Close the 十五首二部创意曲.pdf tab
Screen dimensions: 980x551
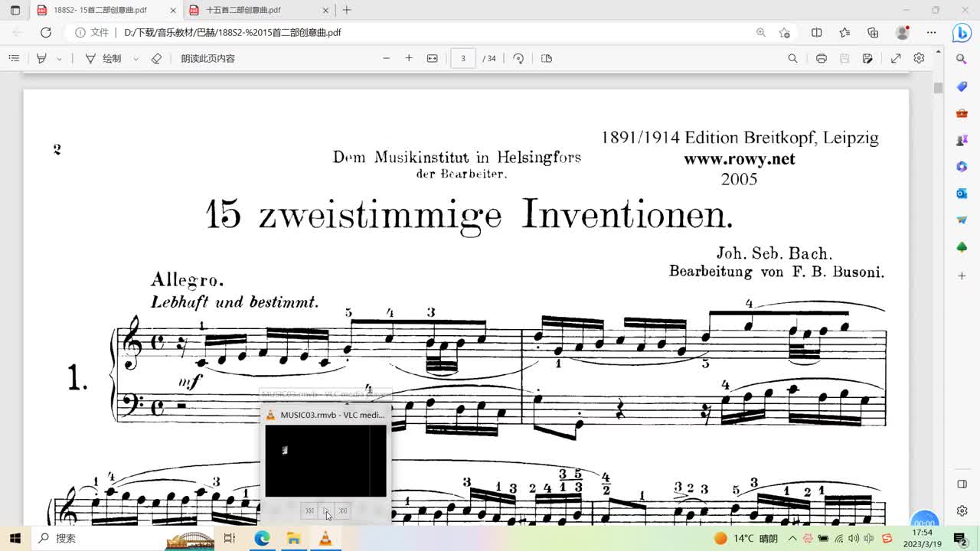point(326,10)
